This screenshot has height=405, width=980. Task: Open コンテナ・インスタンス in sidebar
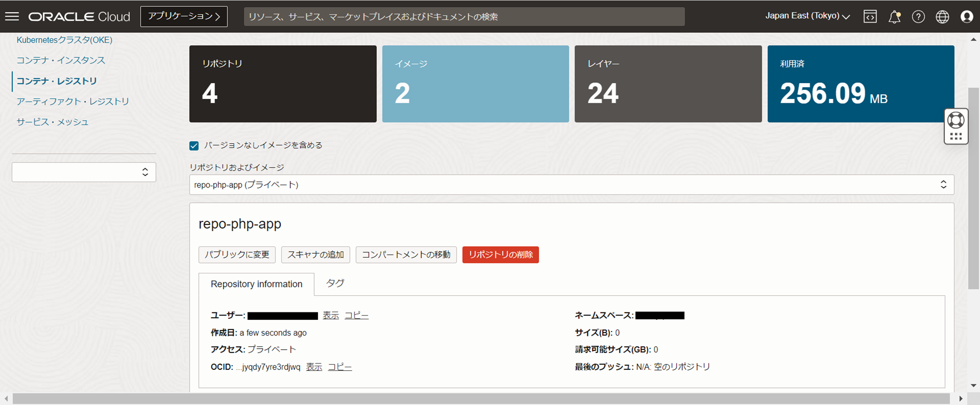[x=61, y=60]
